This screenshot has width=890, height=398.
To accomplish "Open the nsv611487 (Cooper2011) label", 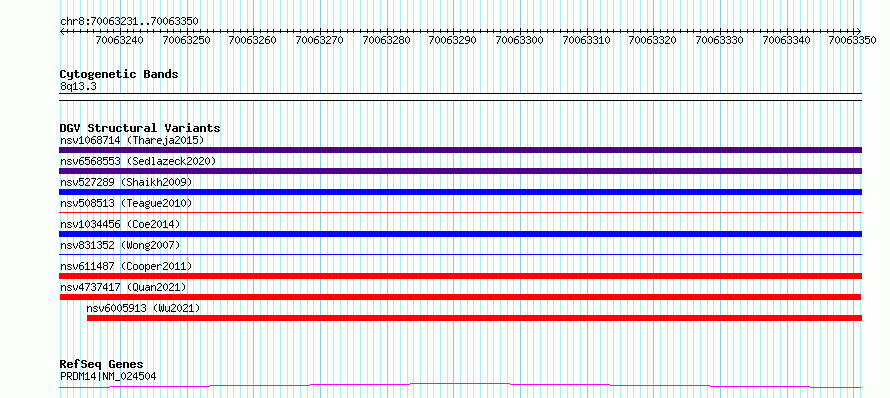I will [x=126, y=266].
